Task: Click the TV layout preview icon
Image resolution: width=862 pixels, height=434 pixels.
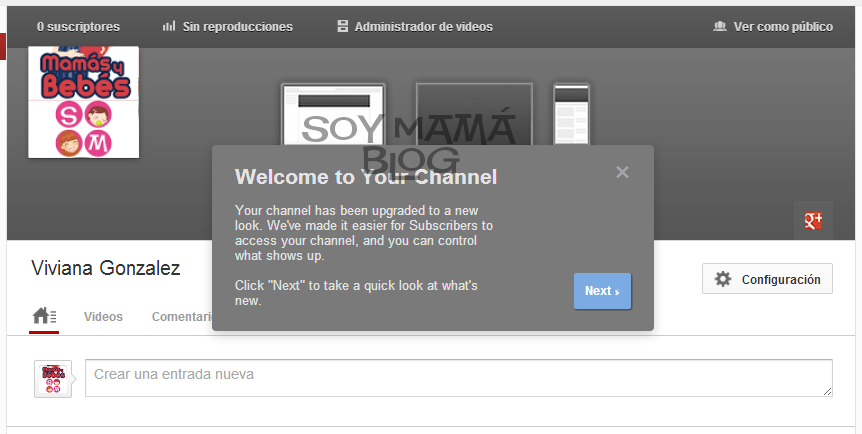Action: click(x=474, y=114)
